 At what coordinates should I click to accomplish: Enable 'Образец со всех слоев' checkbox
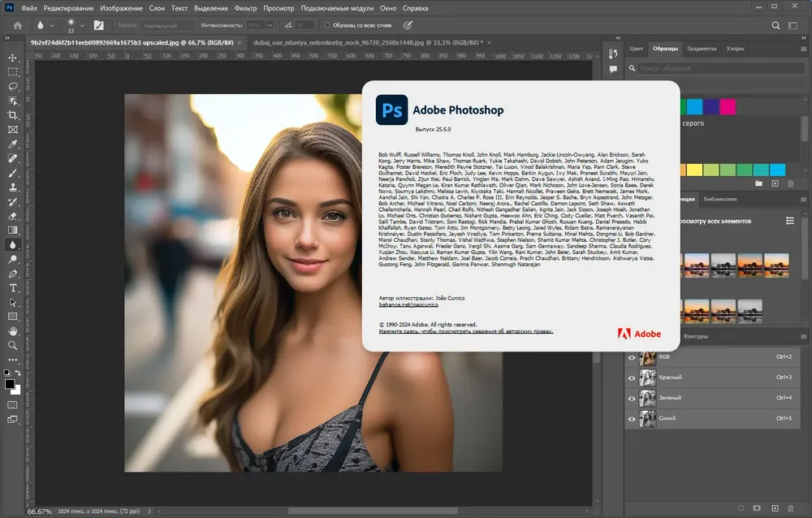tap(326, 25)
